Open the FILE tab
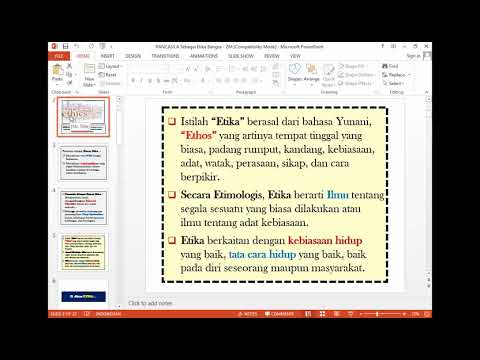 click(59, 56)
